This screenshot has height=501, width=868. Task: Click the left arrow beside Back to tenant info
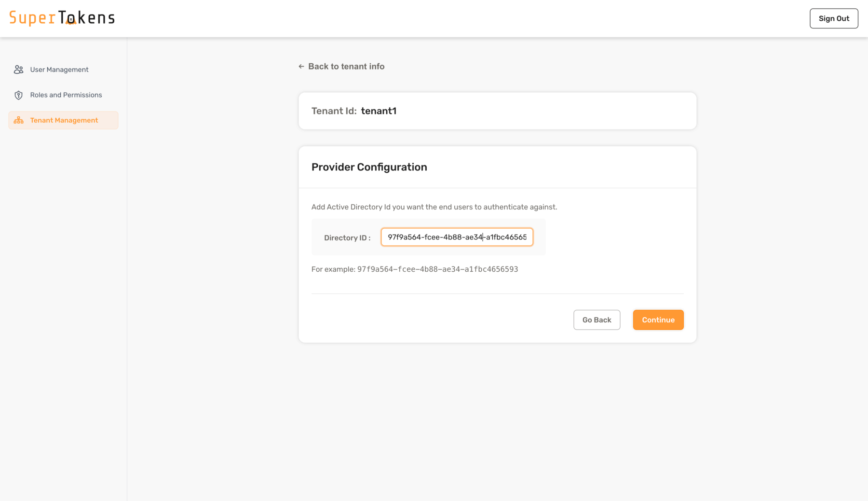301,67
